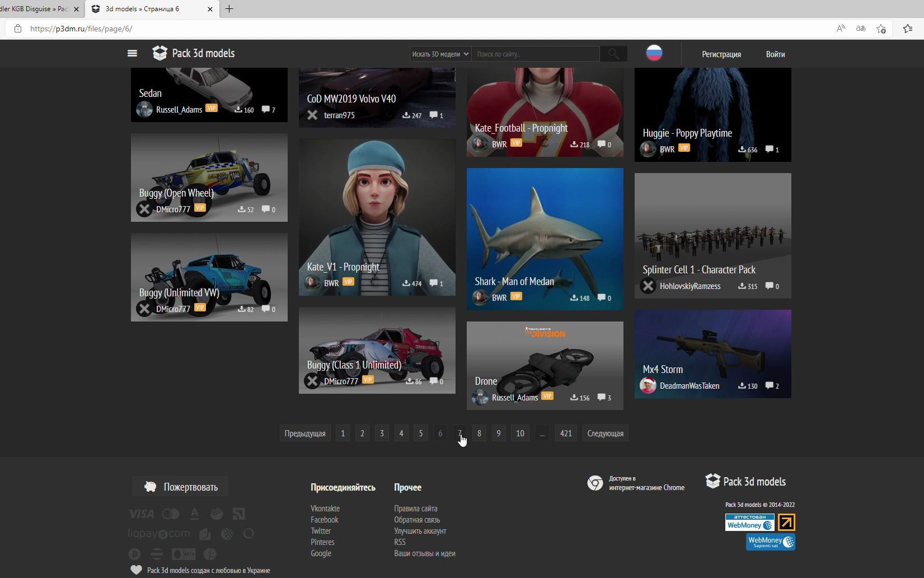
Task: Open Vkontakte footer link
Action: (325, 509)
